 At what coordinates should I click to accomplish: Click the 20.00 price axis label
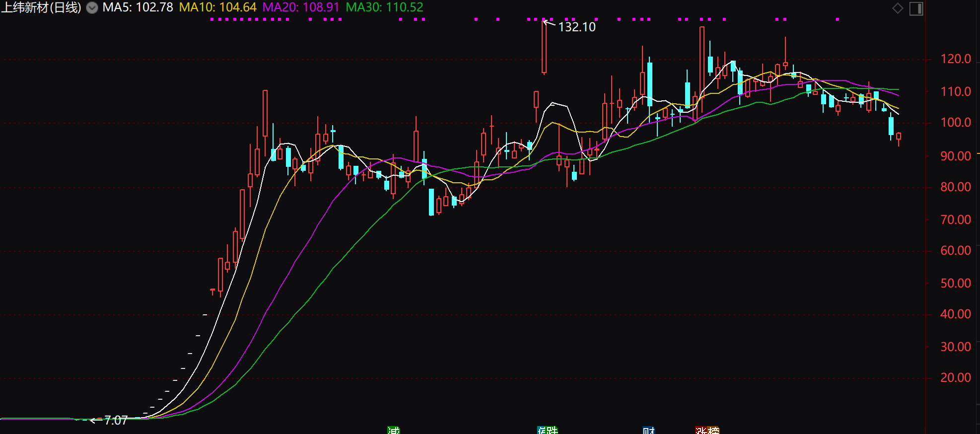click(x=956, y=378)
